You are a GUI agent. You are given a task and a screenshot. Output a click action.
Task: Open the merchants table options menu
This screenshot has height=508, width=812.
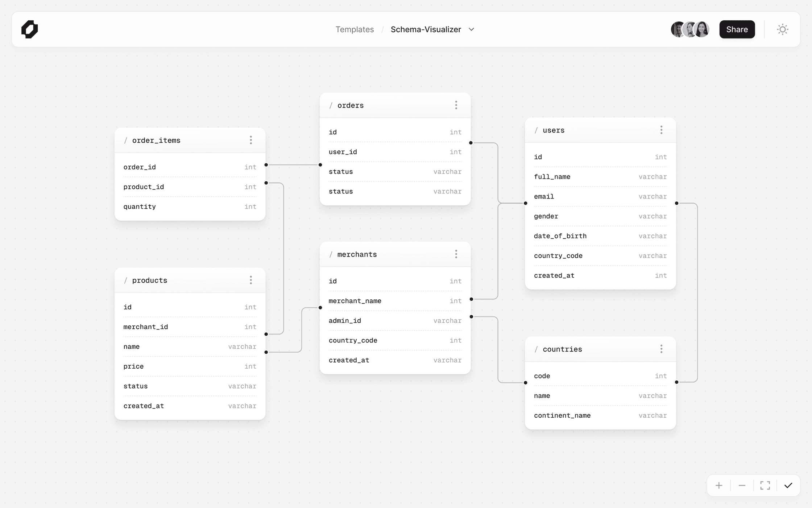456,254
